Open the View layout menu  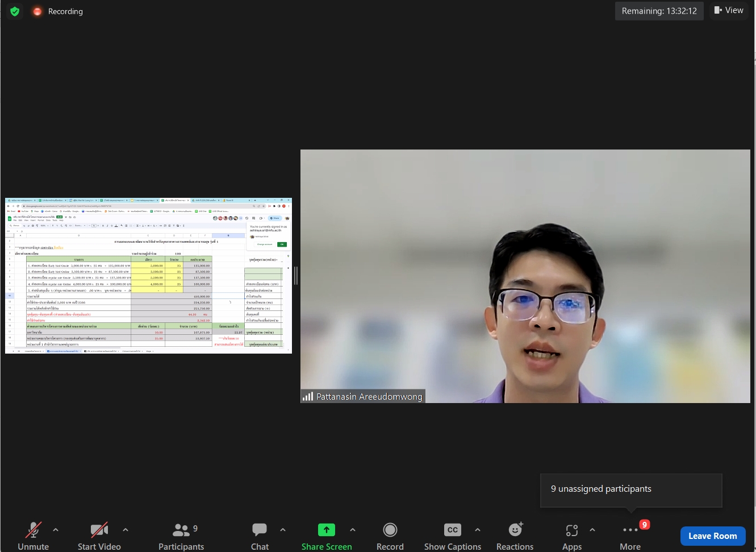[729, 10]
